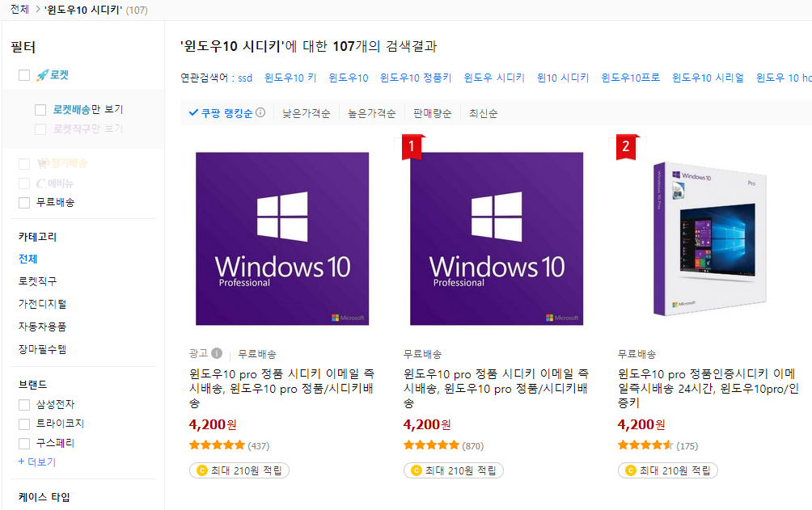Click the coin icon on the rank 2 product's 적립 badge

[631, 470]
